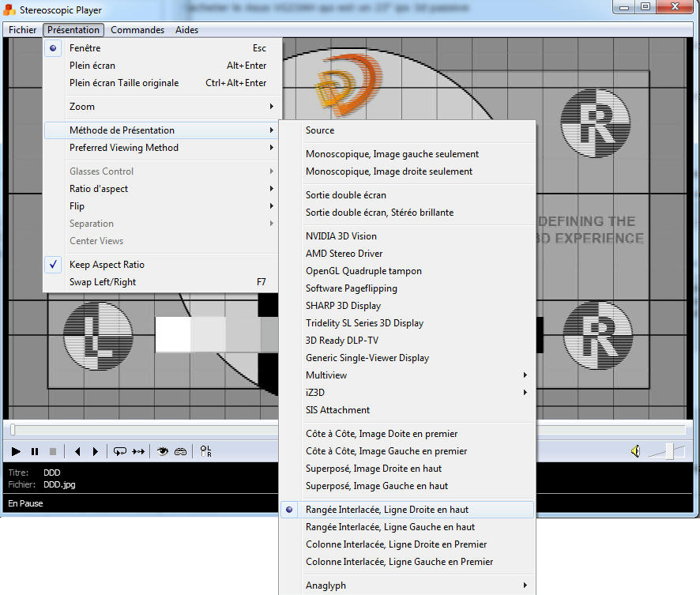The image size is (700, 595).
Task: Select Software Pageflipping
Action: (x=407, y=288)
